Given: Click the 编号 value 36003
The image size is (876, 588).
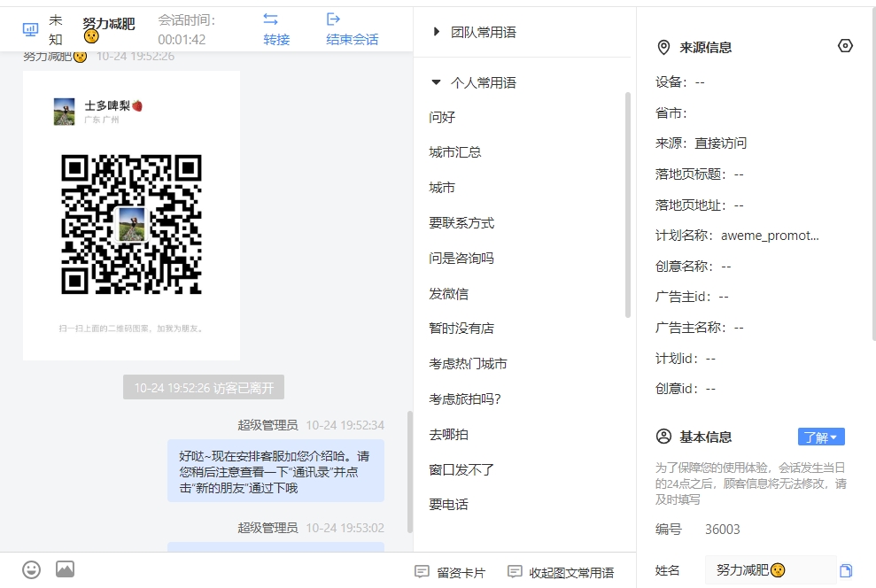Looking at the screenshot, I should pyautogui.click(x=723, y=530).
